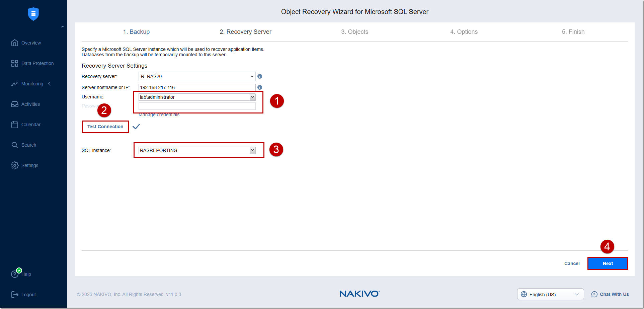Screen dimensions: 644x309
Task: Click the Password input field
Action: coord(197,106)
